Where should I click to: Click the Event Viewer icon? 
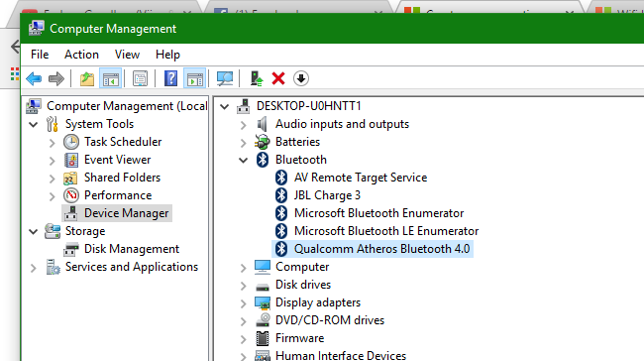(71, 160)
